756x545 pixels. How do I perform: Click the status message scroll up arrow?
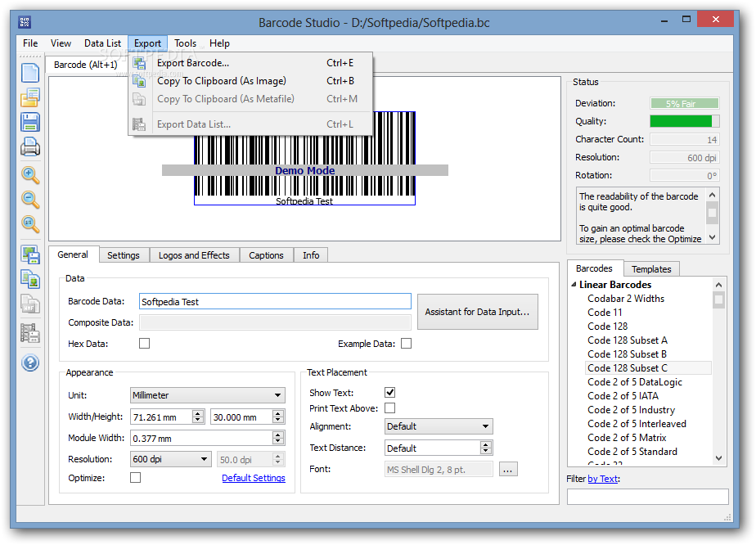point(712,195)
